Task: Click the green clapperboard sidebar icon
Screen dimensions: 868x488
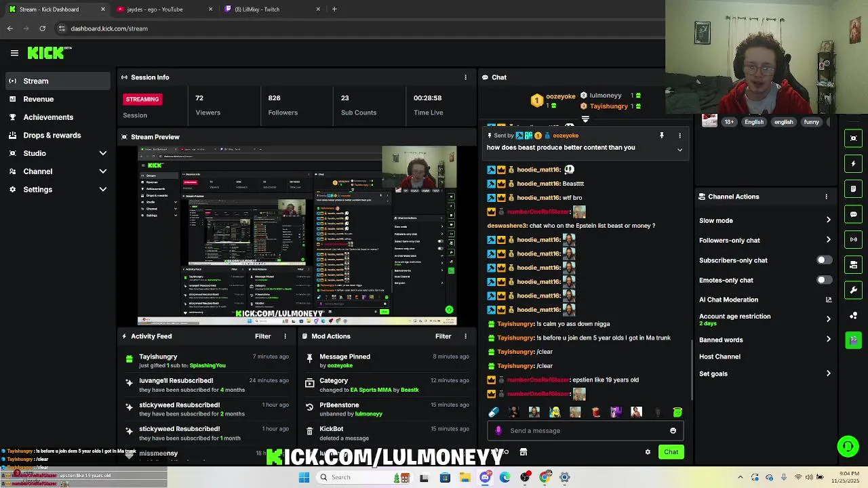Action: [854, 340]
